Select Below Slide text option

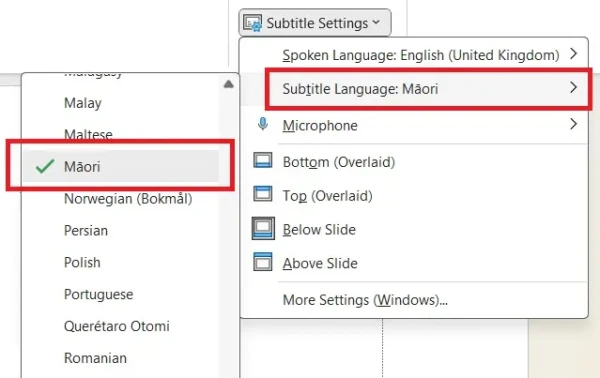tap(319, 230)
